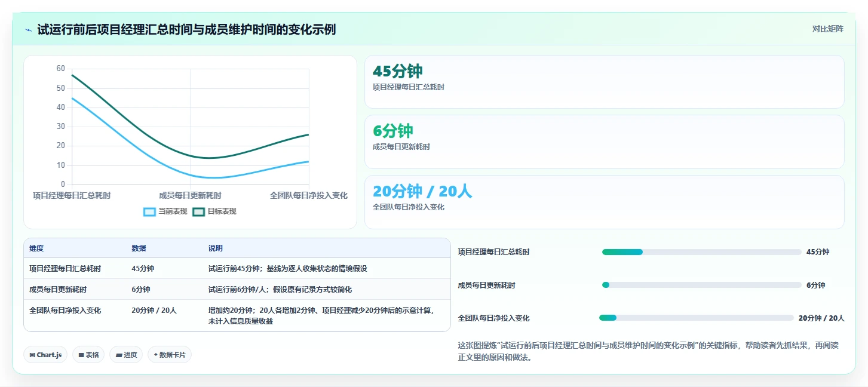The image size is (868, 387).
Task: Click the 全团队每日净投入变化 caption under the third card value
Action: (x=409, y=207)
